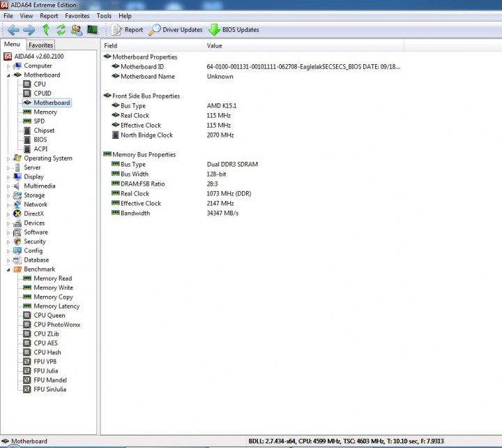Expand the Display node
Screen dimensions: 502x448
[x=8, y=177]
